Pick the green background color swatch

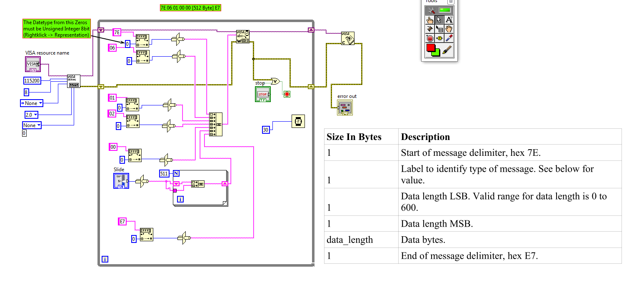point(437,53)
